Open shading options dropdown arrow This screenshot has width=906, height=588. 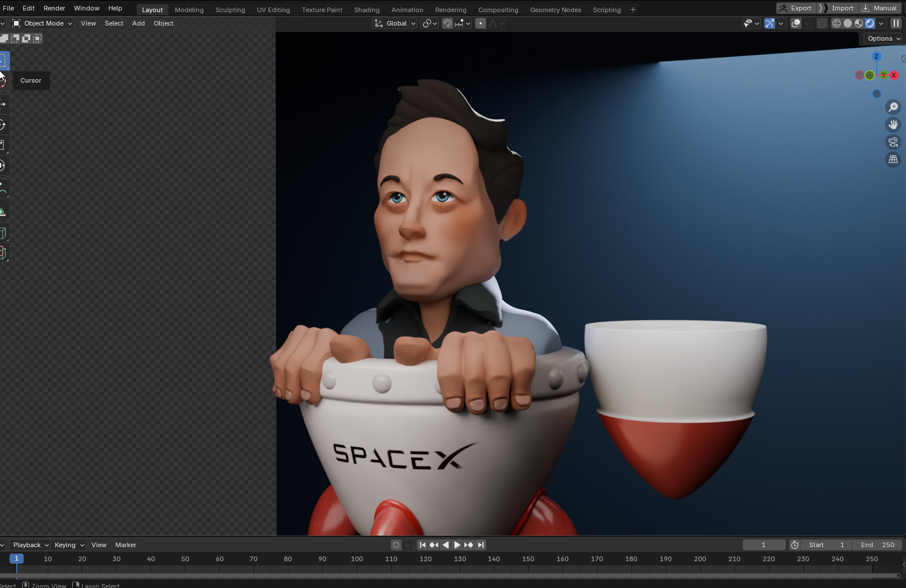pyautogui.click(x=881, y=23)
